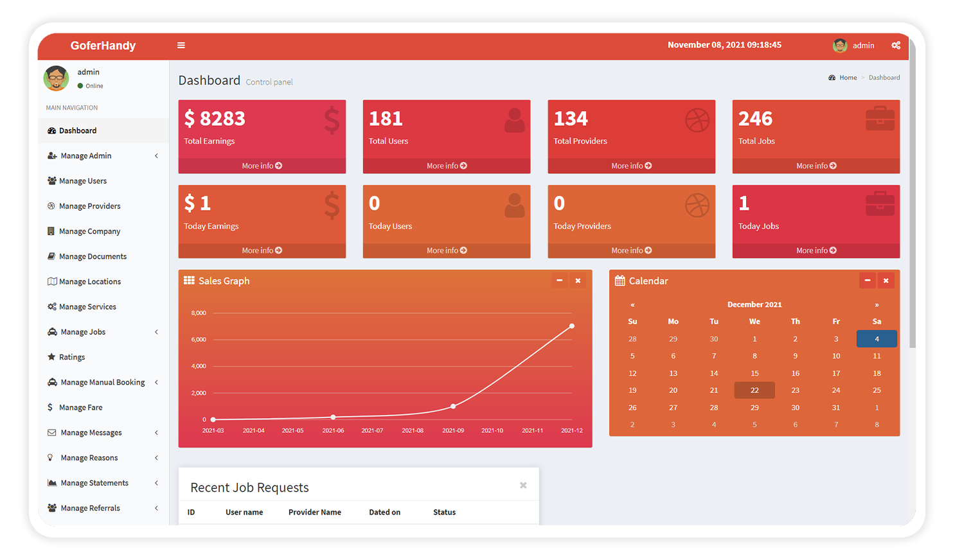Click the GoferHandy logo text
Screen dimensions: 955x560
(103, 46)
